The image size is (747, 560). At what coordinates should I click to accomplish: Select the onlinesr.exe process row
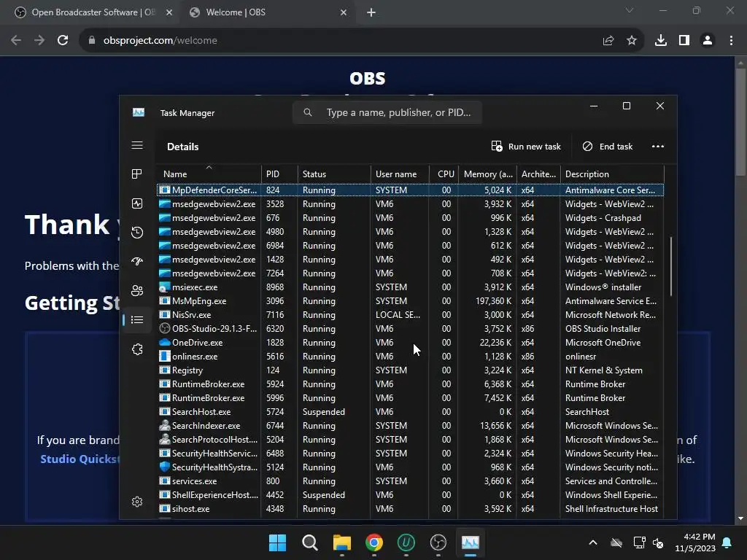point(410,356)
